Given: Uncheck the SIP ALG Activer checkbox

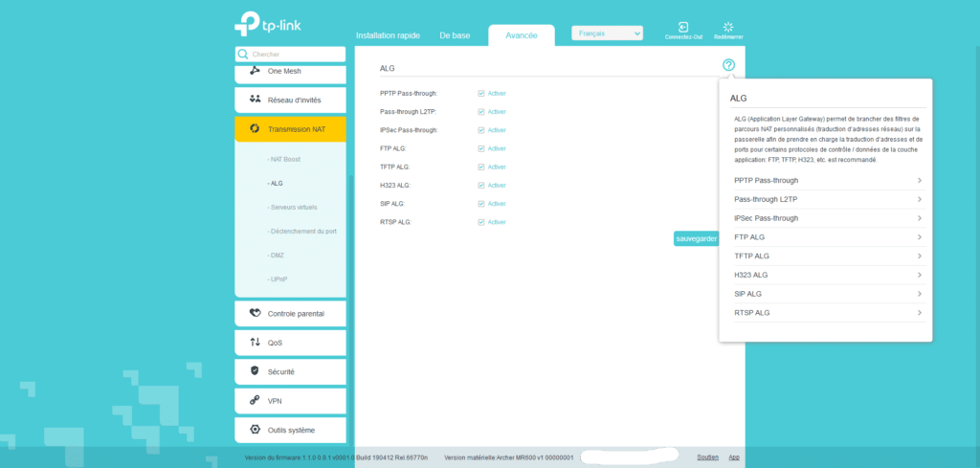Looking at the screenshot, I should tap(481, 204).
